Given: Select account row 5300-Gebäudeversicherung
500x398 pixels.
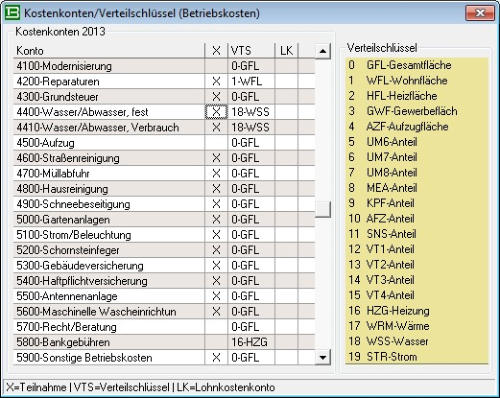Looking at the screenshot, I should [x=164, y=266].
